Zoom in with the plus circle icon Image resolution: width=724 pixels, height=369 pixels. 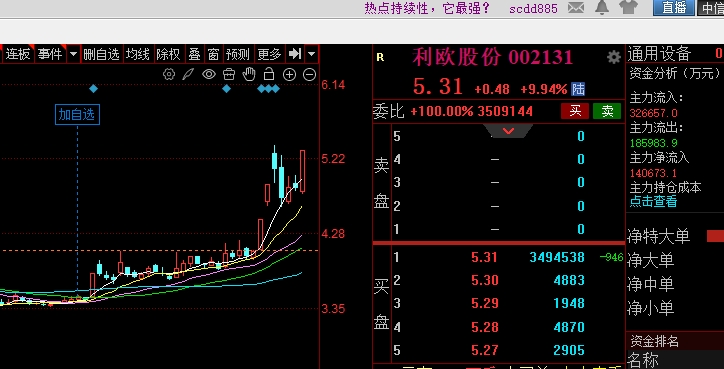(x=289, y=74)
